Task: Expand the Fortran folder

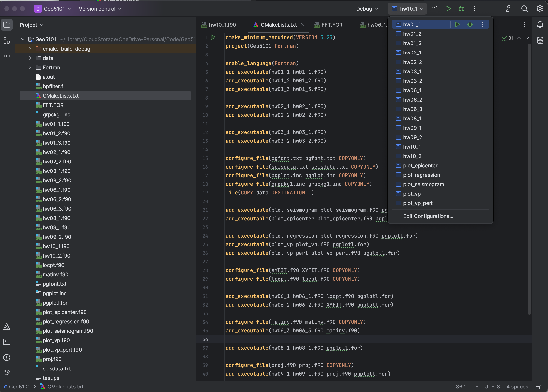Action: [30, 68]
